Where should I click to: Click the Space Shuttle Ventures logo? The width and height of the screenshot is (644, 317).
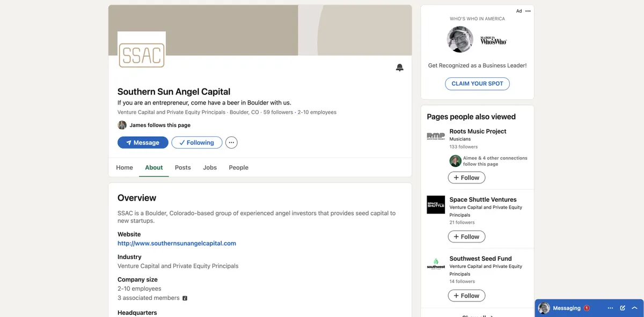436,204
